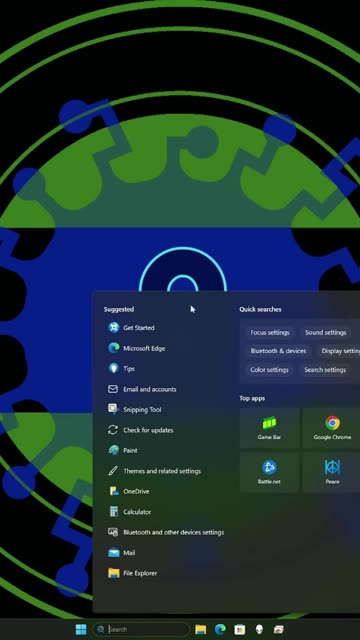Select the Color settings quick search

(269, 370)
